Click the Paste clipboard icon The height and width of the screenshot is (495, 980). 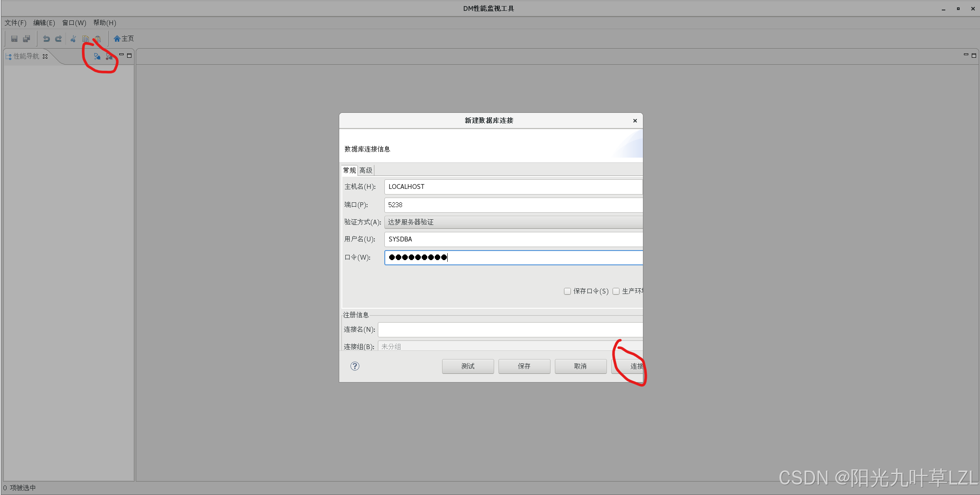point(98,39)
